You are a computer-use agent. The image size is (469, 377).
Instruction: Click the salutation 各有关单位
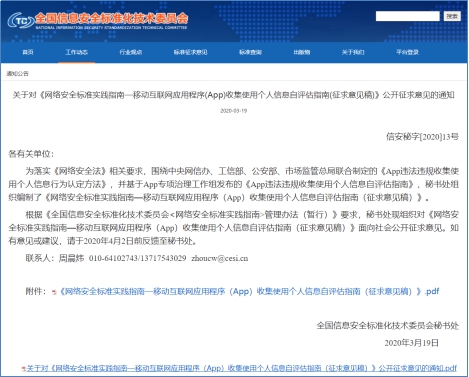click(x=31, y=154)
